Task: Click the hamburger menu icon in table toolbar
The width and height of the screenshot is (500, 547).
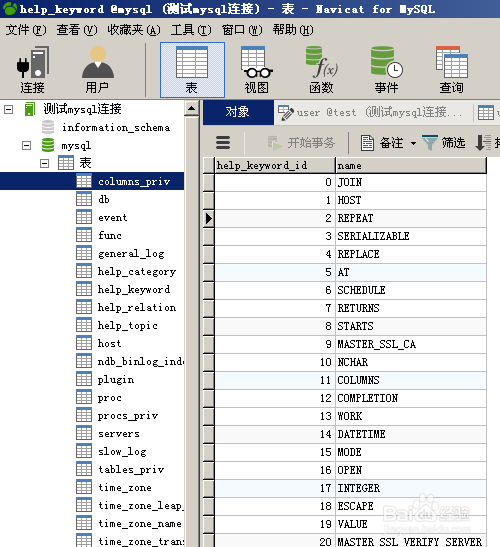Action: [223, 143]
